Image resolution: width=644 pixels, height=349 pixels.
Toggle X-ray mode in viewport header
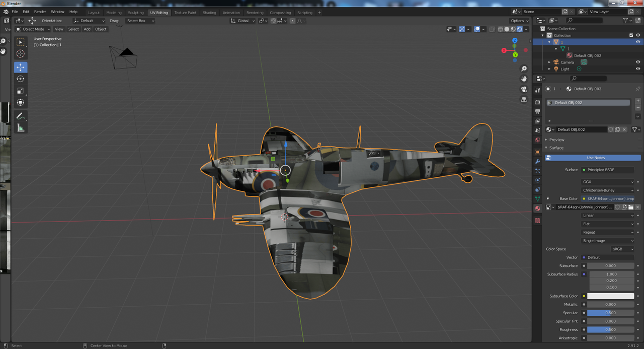[x=492, y=29]
